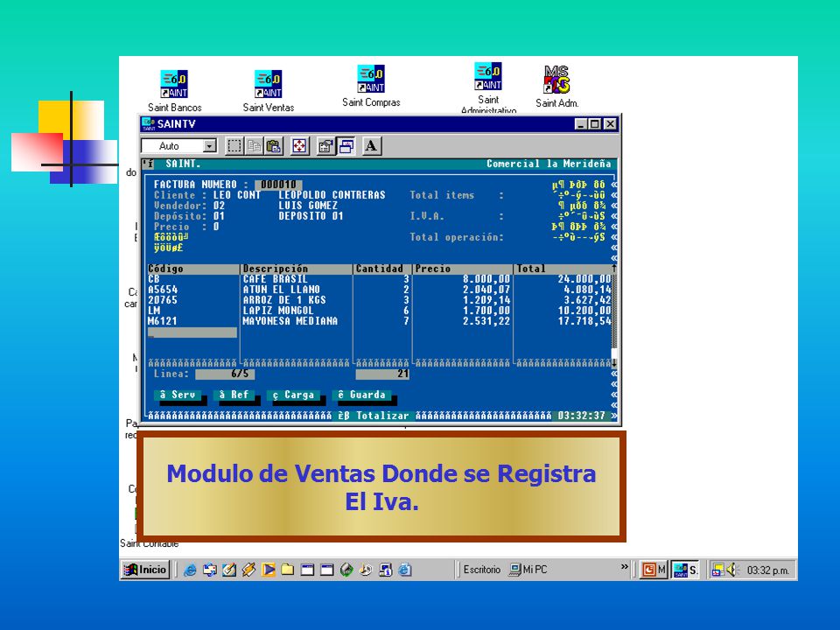Click the Precio column header
The image size is (840, 630).
pyautogui.click(x=433, y=269)
